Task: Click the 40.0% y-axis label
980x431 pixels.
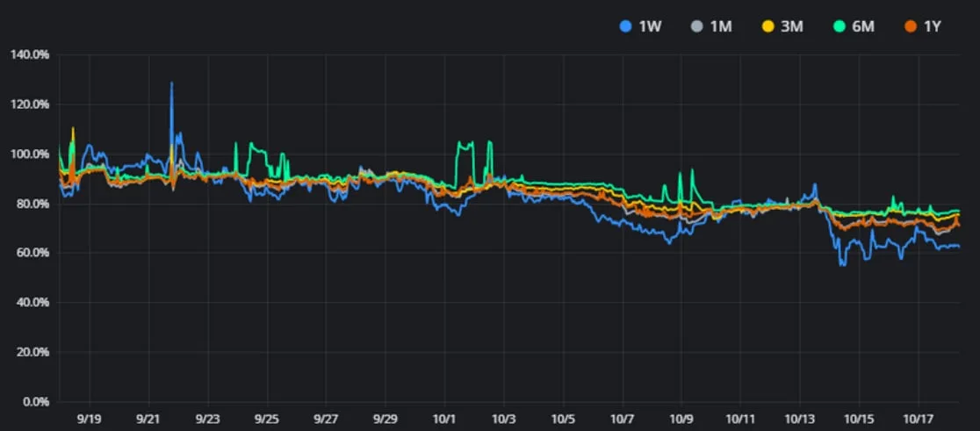Action: point(33,302)
